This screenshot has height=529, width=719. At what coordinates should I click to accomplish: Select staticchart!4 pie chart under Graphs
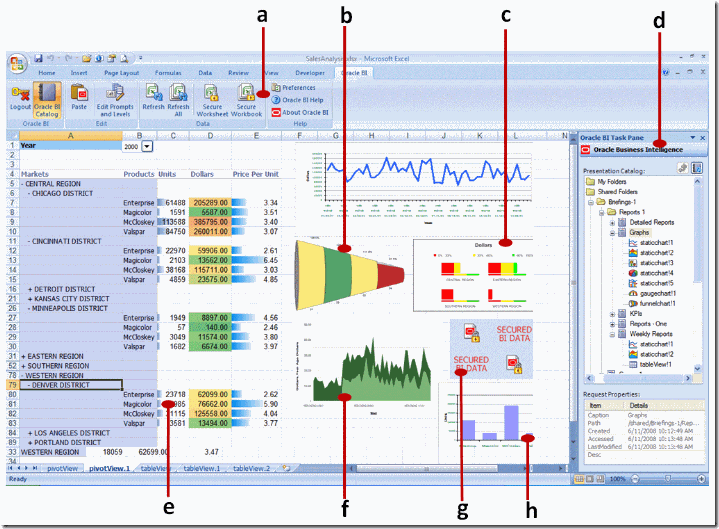(x=651, y=273)
